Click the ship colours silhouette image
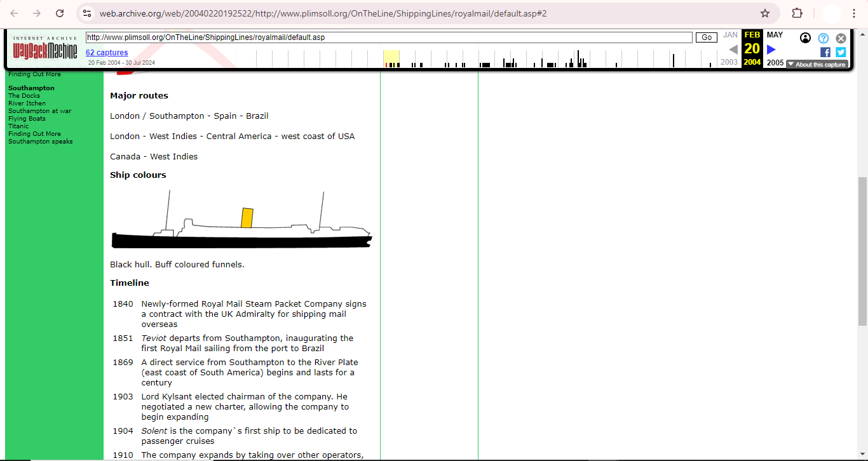 tap(241, 220)
